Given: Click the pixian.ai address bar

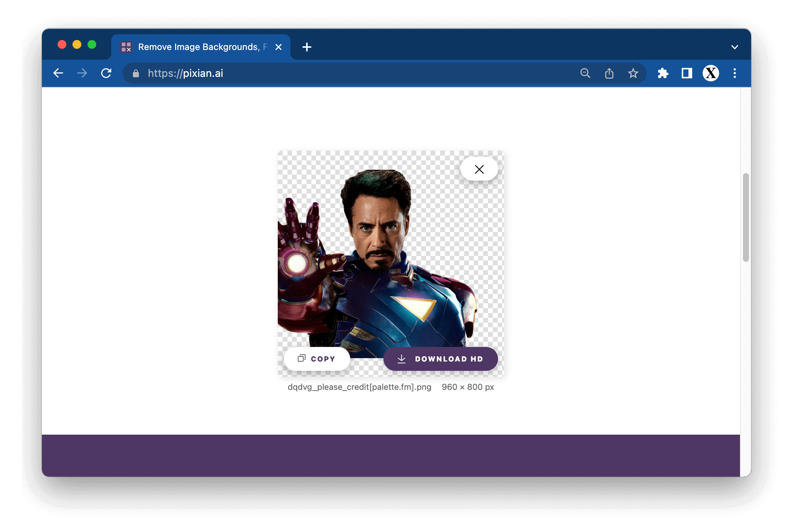Looking at the screenshot, I should click(336, 73).
